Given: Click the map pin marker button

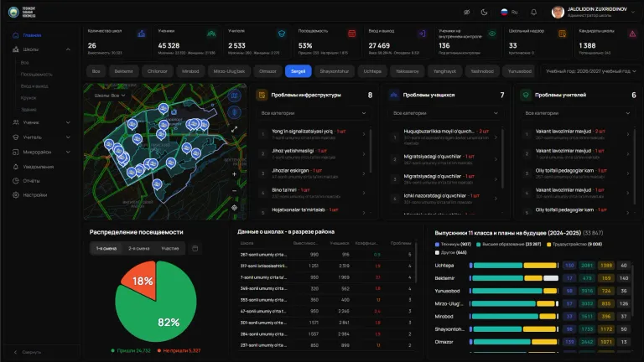Looking at the screenshot, I should (x=234, y=112).
